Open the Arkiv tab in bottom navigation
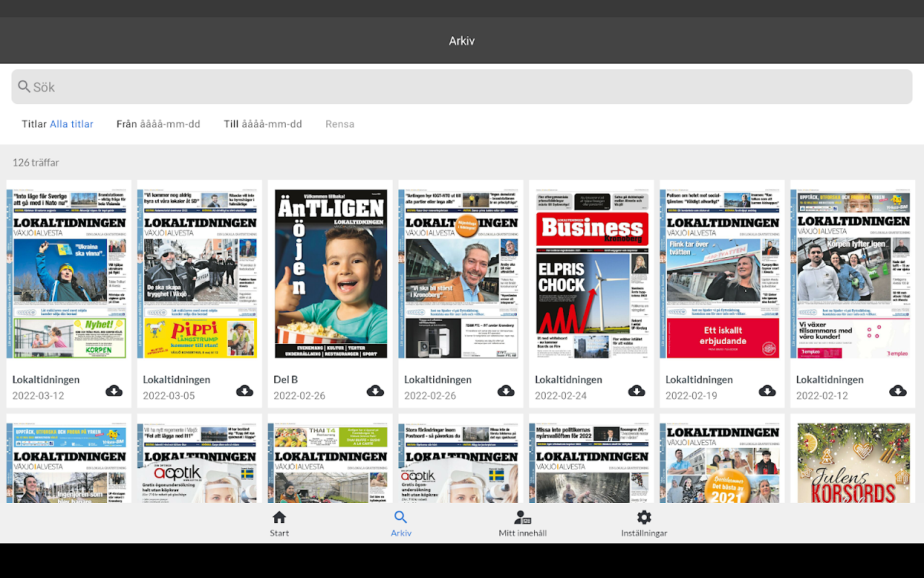The width and height of the screenshot is (924, 578). click(x=401, y=524)
